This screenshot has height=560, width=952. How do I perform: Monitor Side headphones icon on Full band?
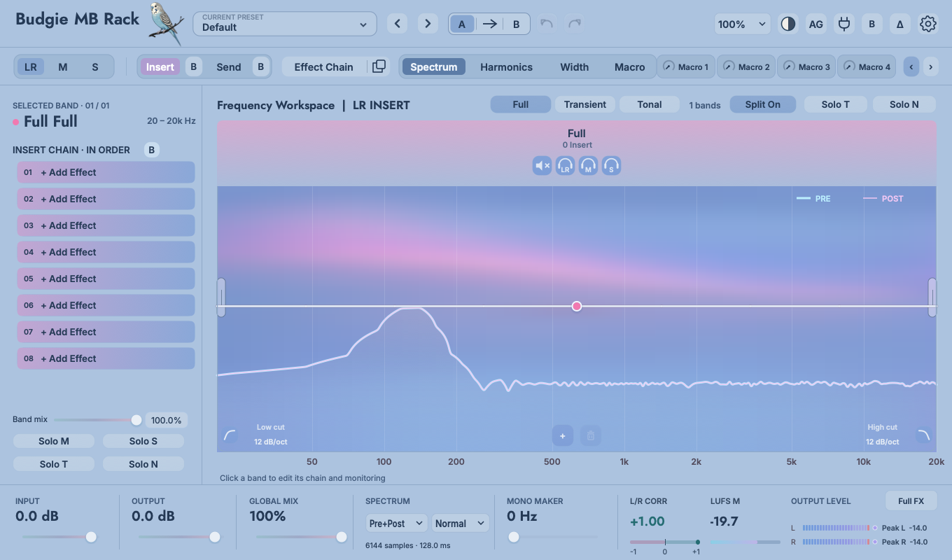(x=611, y=166)
